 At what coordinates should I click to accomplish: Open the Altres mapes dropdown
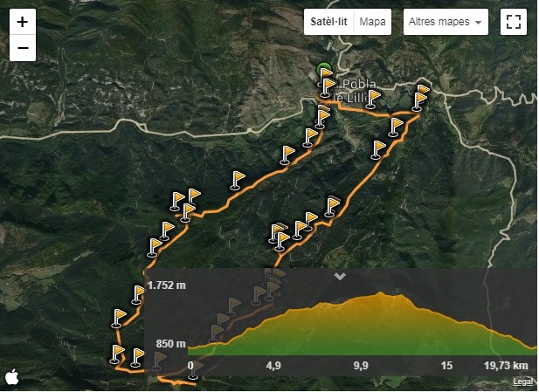446,22
